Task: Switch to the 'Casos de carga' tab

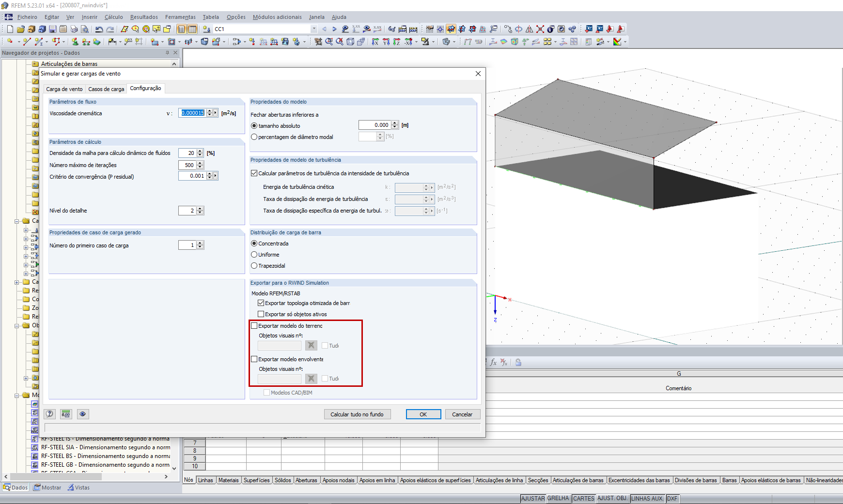Action: [x=106, y=89]
